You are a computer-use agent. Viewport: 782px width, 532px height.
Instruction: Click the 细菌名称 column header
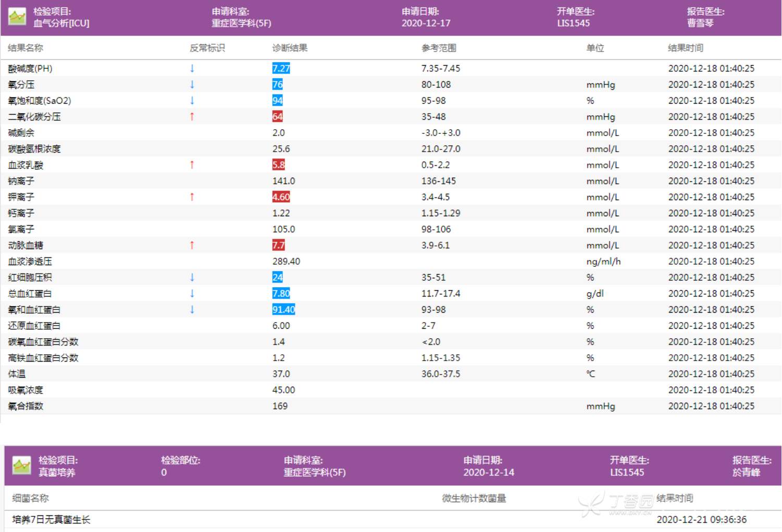[x=30, y=498]
